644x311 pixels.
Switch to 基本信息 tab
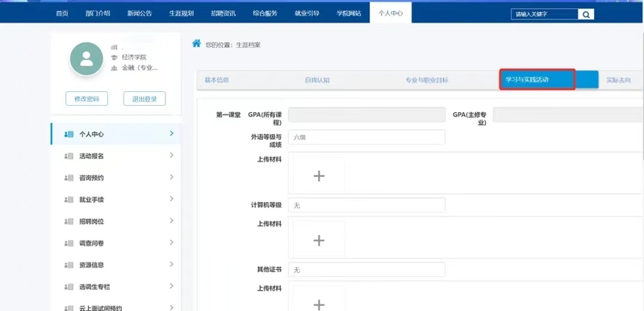tap(217, 80)
